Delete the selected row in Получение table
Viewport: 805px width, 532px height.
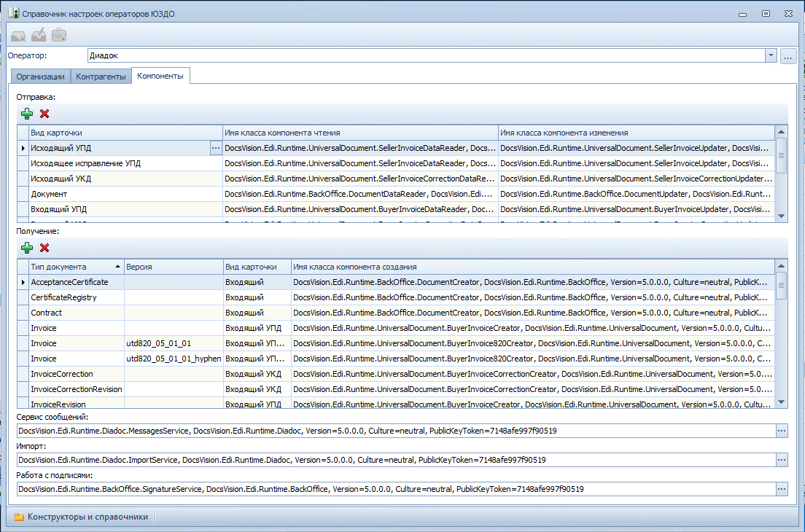pos(44,248)
